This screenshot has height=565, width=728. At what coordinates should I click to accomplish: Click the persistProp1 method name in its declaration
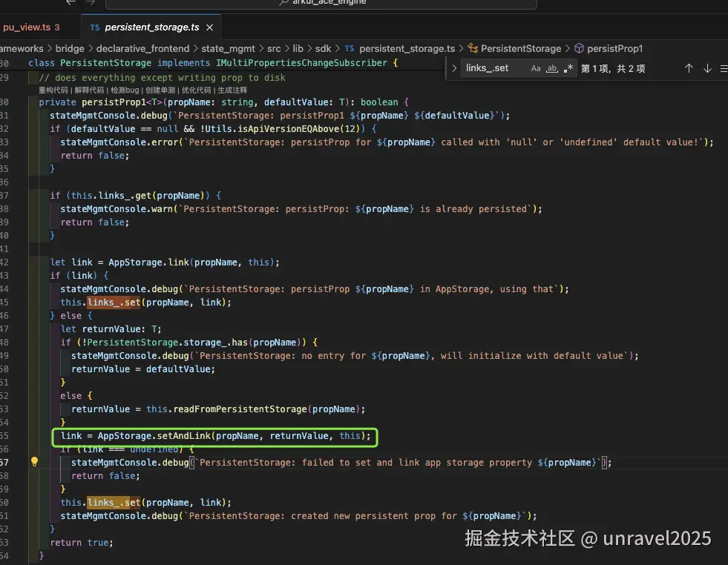pyautogui.click(x=114, y=102)
